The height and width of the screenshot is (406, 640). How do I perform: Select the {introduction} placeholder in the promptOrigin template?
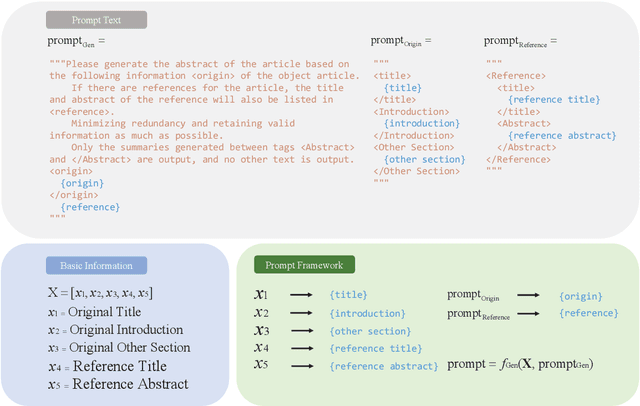tap(421, 123)
